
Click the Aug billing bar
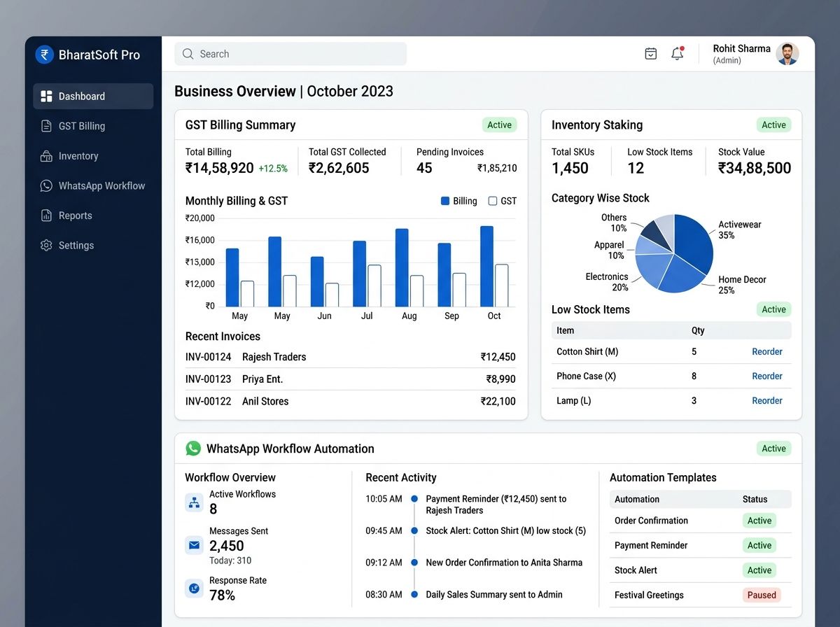pos(402,268)
